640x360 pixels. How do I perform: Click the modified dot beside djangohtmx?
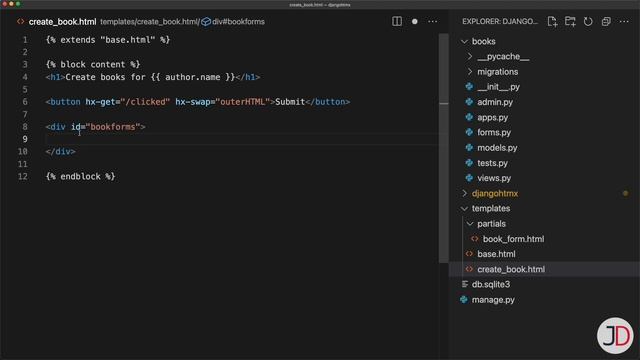[625, 193]
